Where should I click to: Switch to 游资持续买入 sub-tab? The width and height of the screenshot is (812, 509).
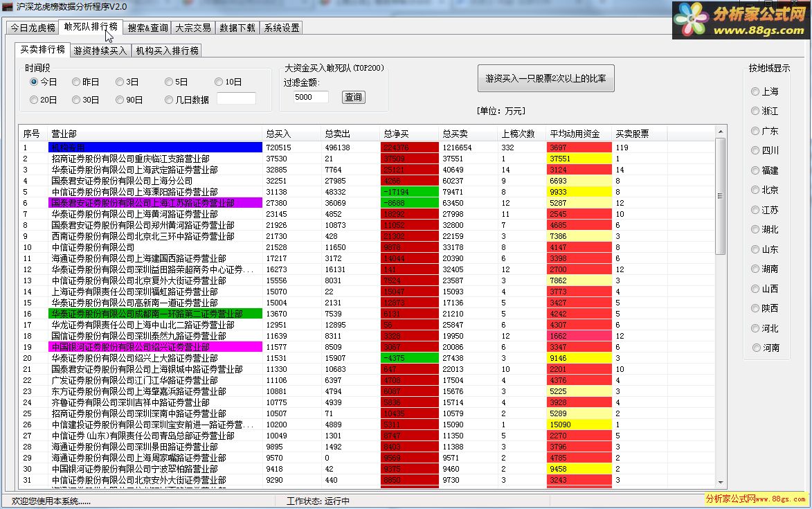(x=100, y=51)
